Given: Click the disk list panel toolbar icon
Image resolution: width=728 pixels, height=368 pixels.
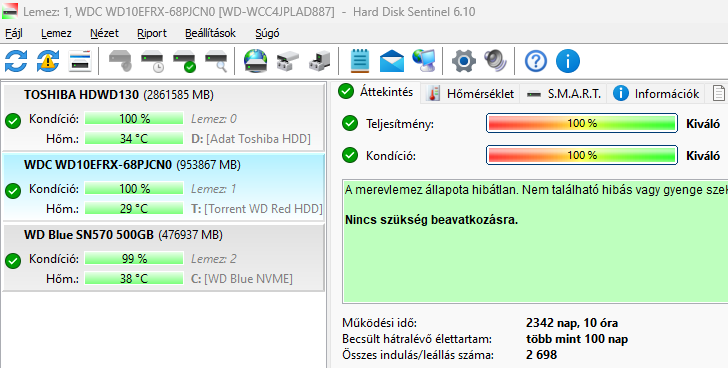Looking at the screenshot, I should tap(80, 61).
